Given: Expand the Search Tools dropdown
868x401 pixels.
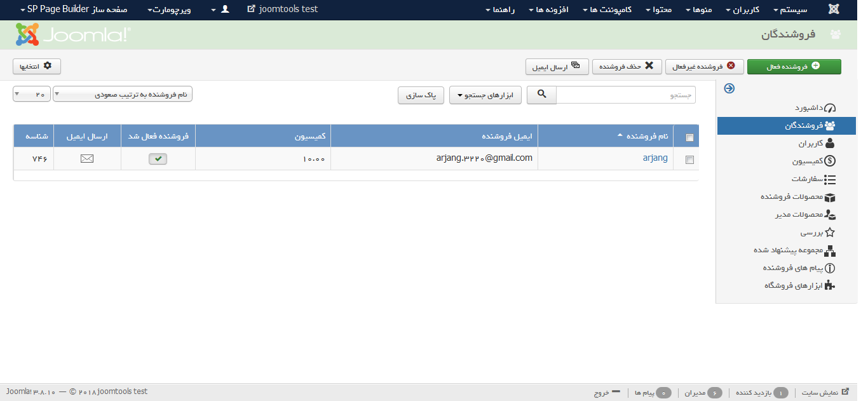Looking at the screenshot, I should coord(485,95).
